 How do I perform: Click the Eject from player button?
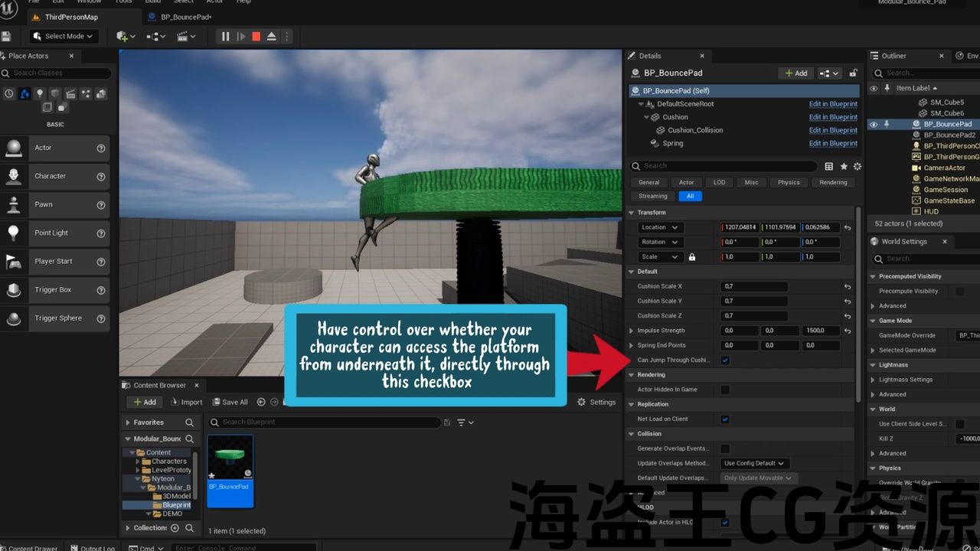271,36
